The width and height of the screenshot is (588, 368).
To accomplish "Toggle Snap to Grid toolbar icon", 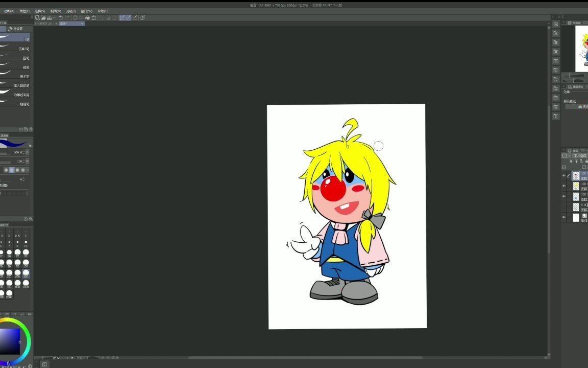I will pyautogui.click(x=135, y=18).
